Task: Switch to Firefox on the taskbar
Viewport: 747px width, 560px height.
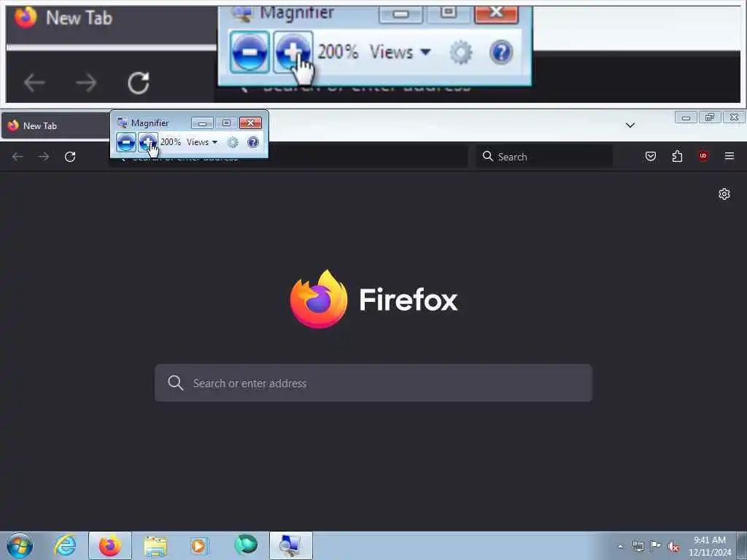Action: pyautogui.click(x=110, y=545)
